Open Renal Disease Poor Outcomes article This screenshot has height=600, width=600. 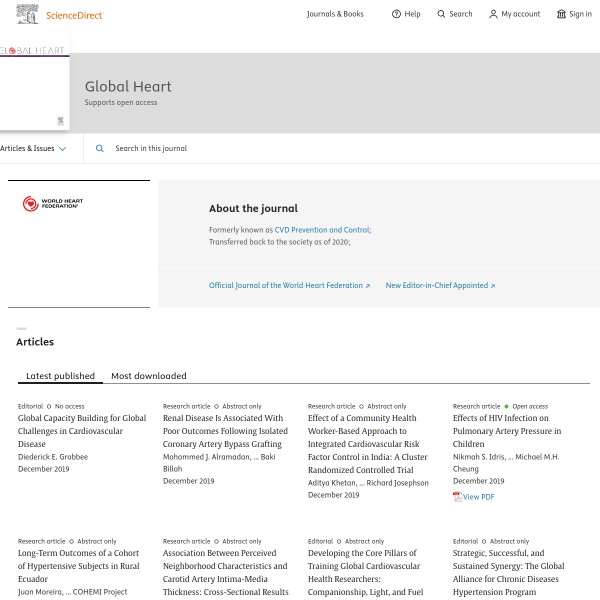tap(224, 431)
